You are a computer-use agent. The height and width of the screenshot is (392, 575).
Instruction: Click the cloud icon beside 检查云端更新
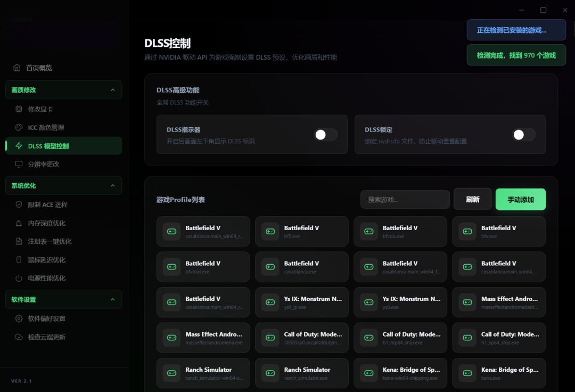tap(19, 337)
